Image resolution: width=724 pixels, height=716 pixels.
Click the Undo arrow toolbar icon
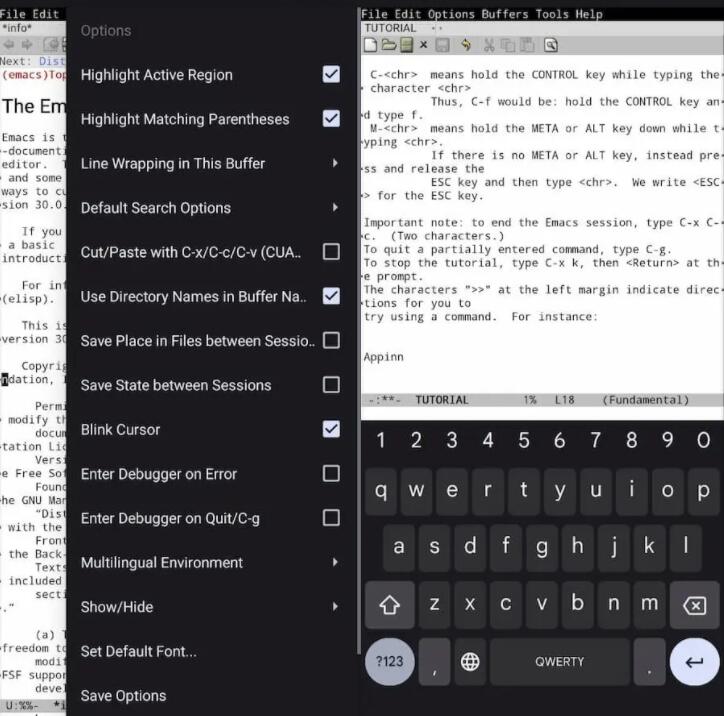tap(466, 45)
